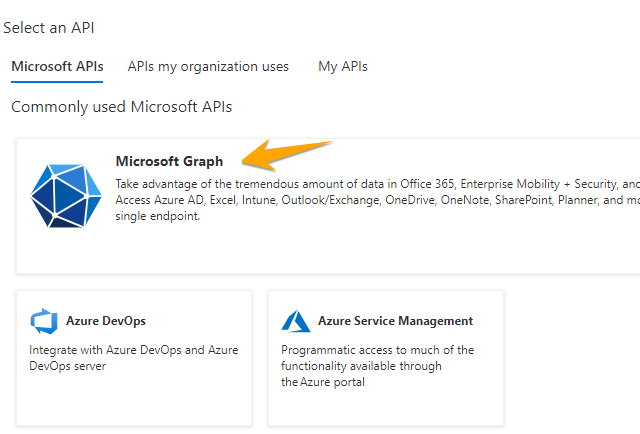640x434 pixels.
Task: Click the Azure DevOps logo icon
Action: [44, 321]
